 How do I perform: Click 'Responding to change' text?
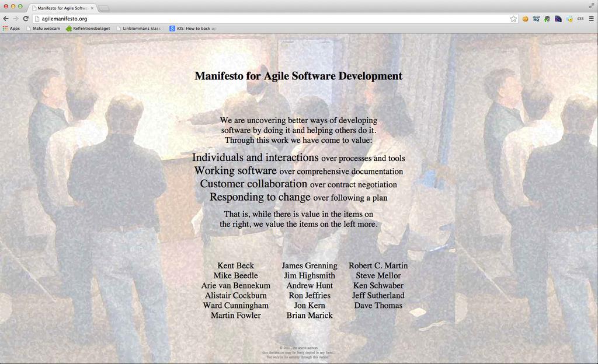(x=260, y=197)
